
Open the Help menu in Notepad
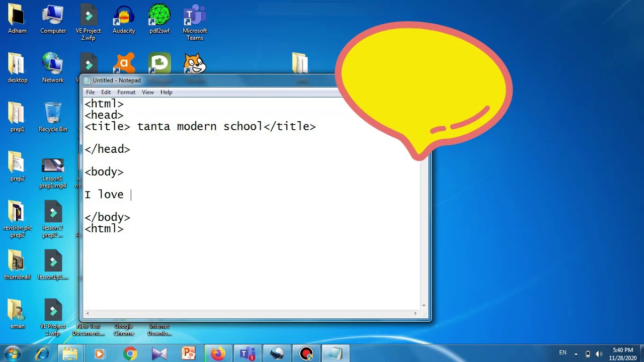166,92
